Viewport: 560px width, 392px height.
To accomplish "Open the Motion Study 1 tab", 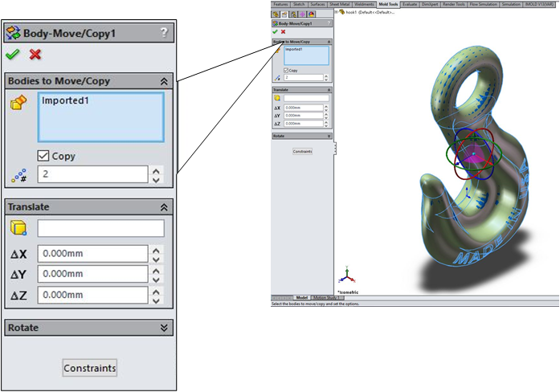I will point(328,297).
